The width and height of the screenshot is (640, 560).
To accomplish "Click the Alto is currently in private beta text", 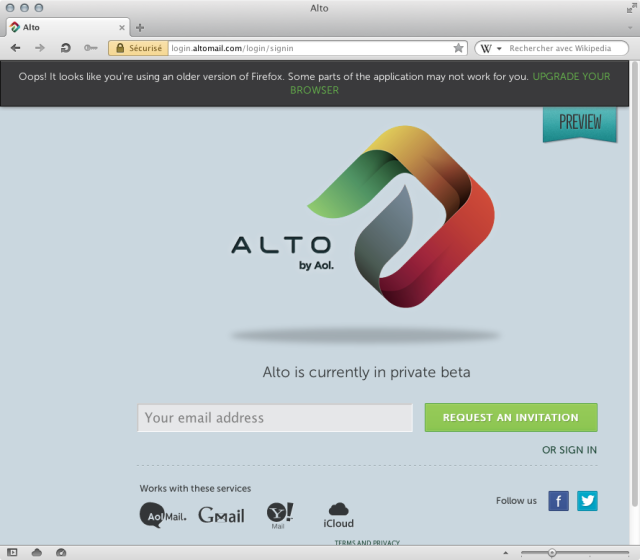I will (x=367, y=372).
